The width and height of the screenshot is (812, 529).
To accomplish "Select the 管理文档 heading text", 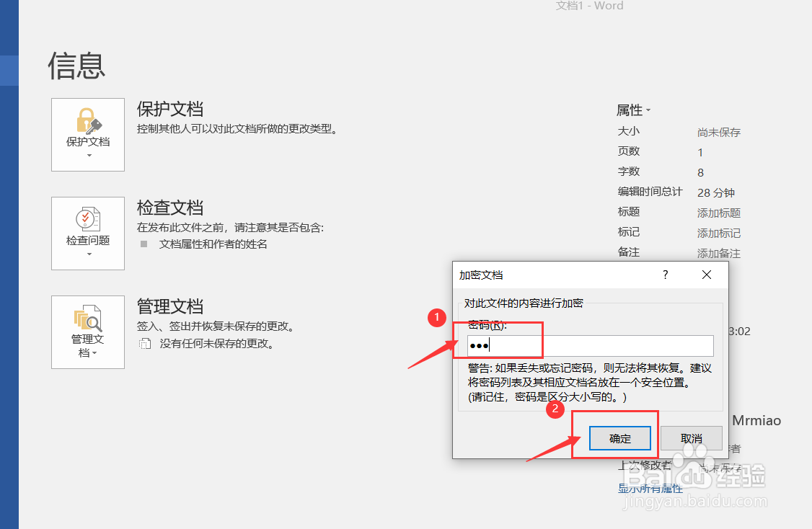I will (x=170, y=306).
